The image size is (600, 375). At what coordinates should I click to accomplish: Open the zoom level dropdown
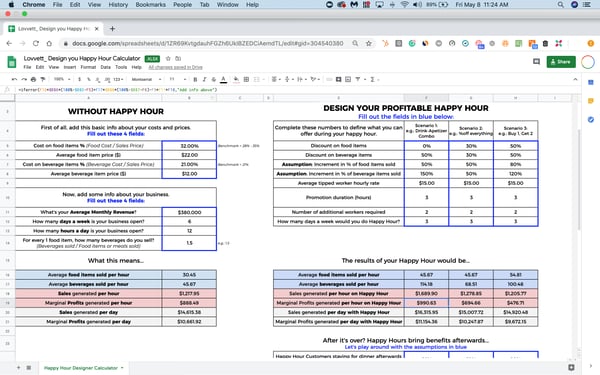tap(62, 80)
